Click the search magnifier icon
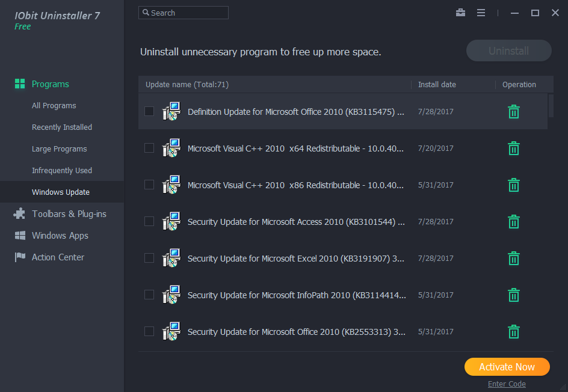 pos(146,13)
